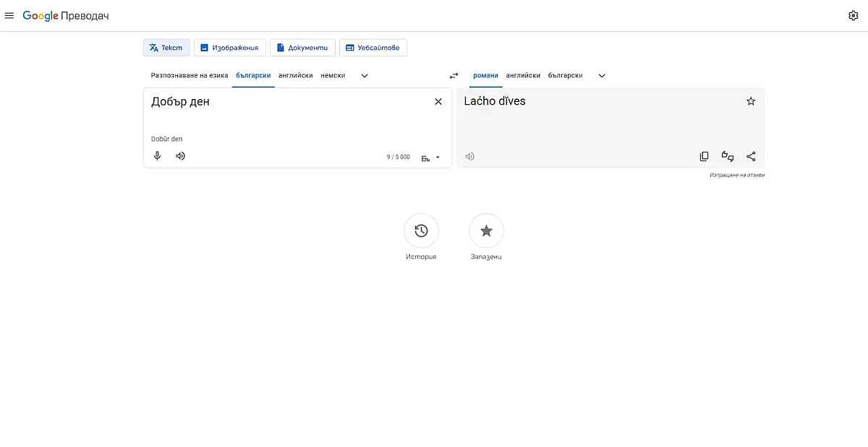Save translation with the star toggle
This screenshot has height=447, width=868.
[x=751, y=101]
